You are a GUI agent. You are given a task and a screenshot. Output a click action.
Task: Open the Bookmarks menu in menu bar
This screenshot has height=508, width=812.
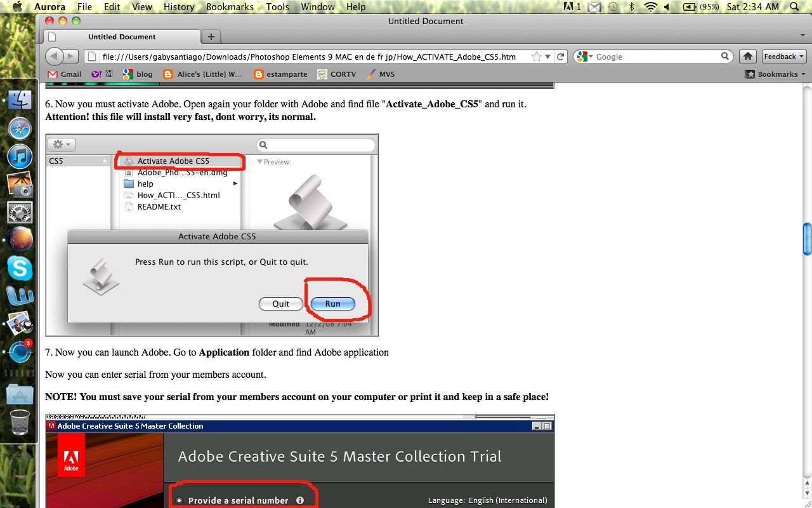[x=229, y=7]
